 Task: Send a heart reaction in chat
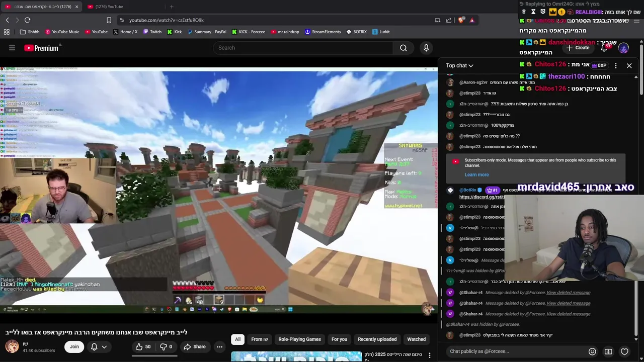coord(624,351)
